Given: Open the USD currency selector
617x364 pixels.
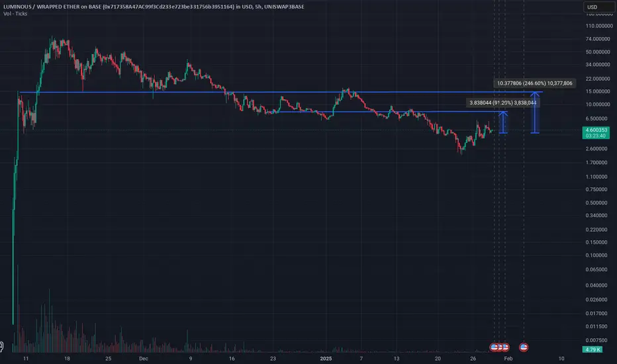Looking at the screenshot, I should (598, 7).
